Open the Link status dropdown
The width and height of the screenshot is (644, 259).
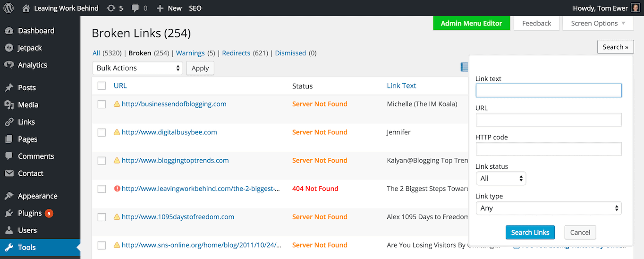[x=501, y=178]
